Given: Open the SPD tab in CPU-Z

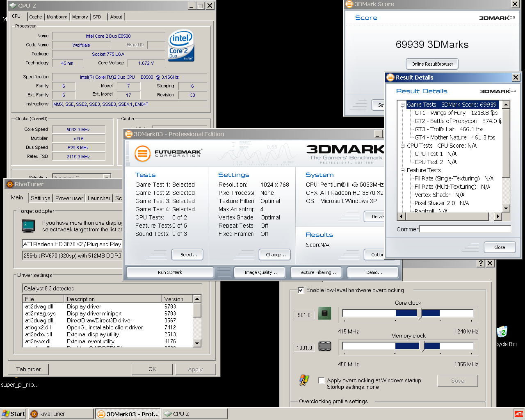Looking at the screenshot, I should click(x=97, y=17).
